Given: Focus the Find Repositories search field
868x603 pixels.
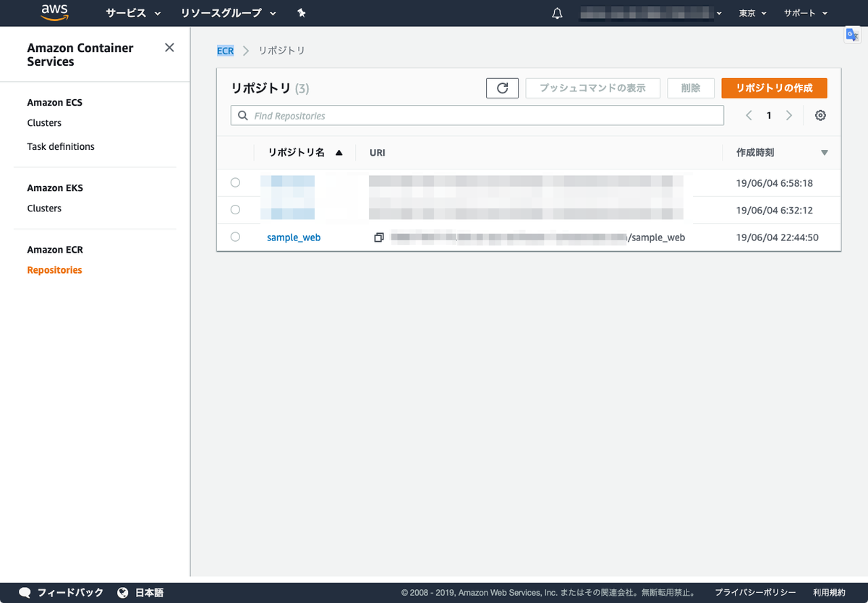Looking at the screenshot, I should (x=477, y=116).
